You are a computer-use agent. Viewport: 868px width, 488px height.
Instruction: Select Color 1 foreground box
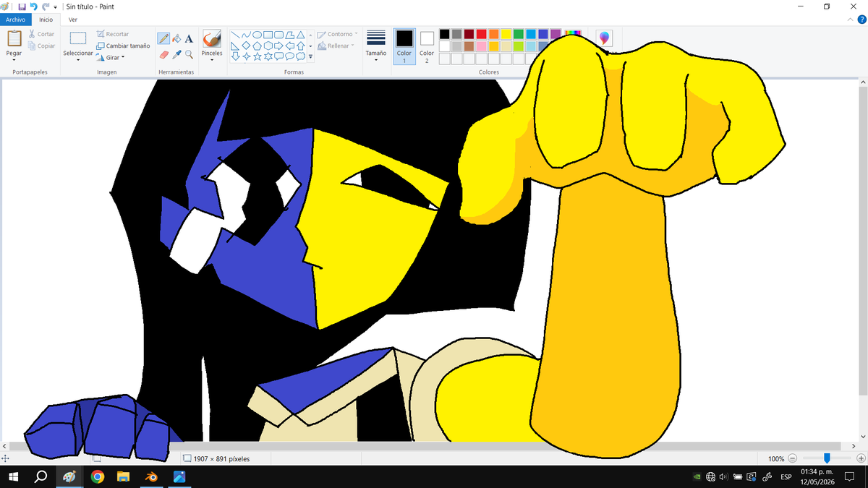point(404,46)
